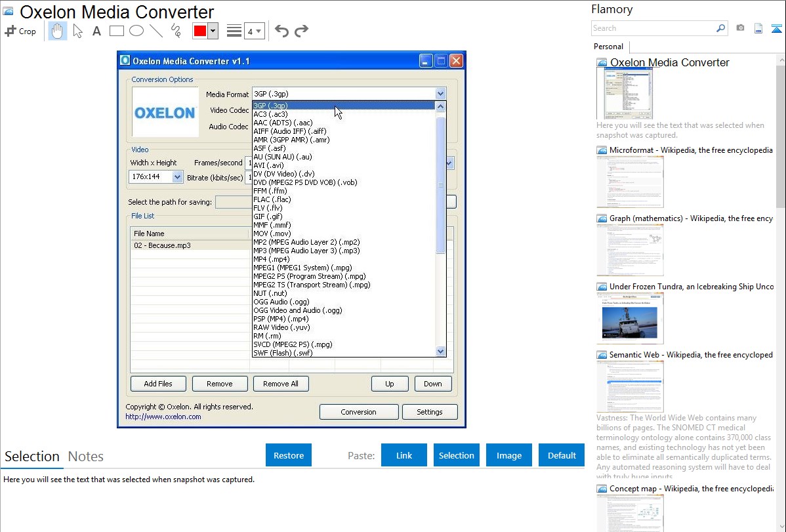Click the Paste Selection button

pyautogui.click(x=456, y=455)
